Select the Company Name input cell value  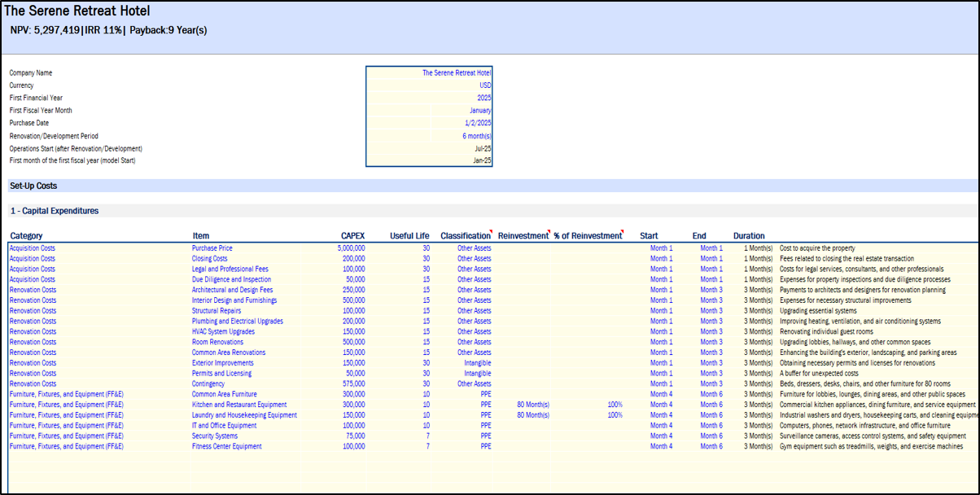tap(456, 72)
